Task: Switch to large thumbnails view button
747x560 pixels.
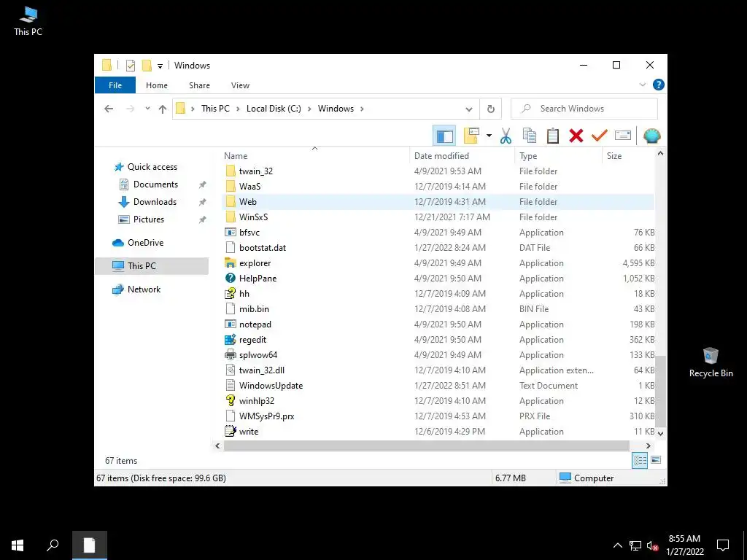Action: [656, 460]
